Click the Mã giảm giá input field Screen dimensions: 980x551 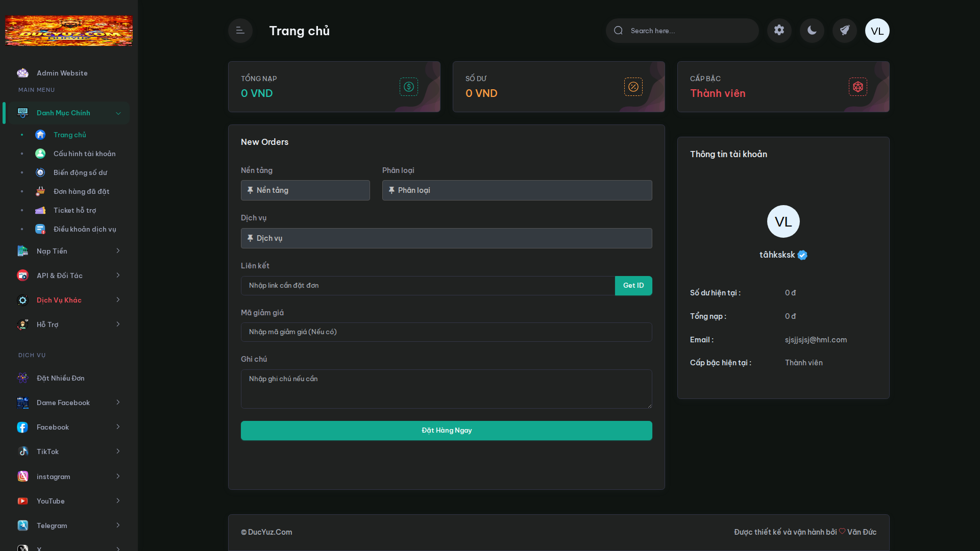pos(447,332)
